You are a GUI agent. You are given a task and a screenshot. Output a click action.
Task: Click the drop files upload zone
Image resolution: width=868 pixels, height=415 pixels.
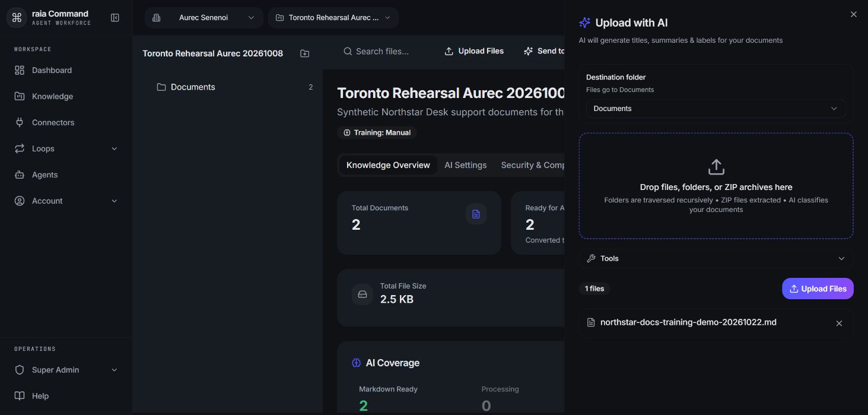pyautogui.click(x=716, y=186)
